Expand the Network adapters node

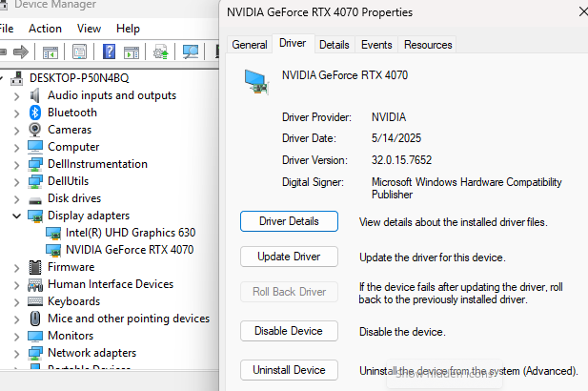pyautogui.click(x=16, y=353)
